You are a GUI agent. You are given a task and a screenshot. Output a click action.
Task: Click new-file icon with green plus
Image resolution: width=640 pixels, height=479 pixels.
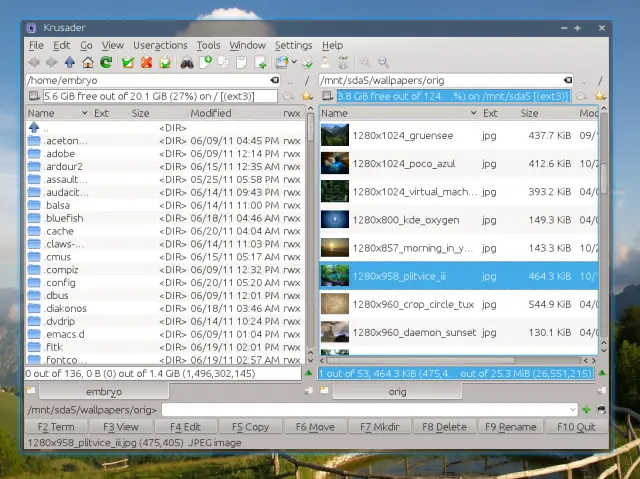pos(206,62)
